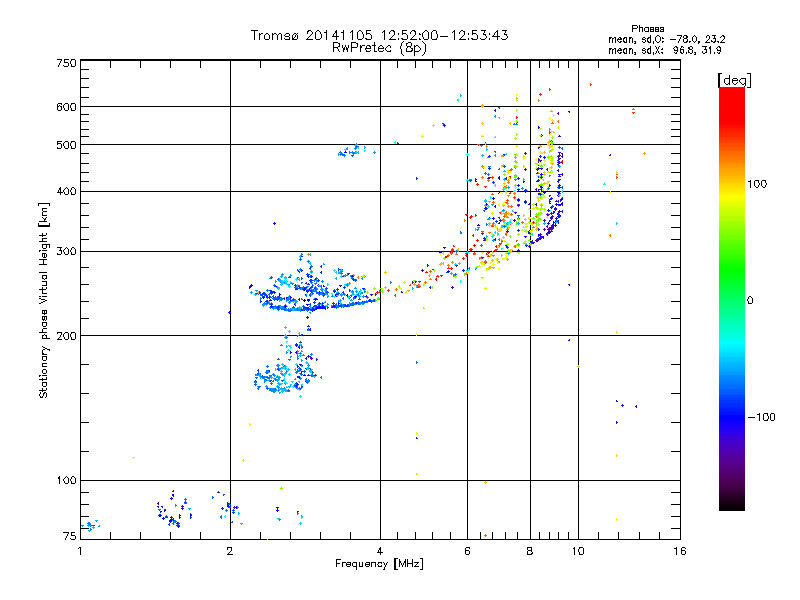Viewport: 800px width, 600px height.
Task: Click the 'Stationary phase Virtual Height [km]' axis label
Action: tap(44, 300)
